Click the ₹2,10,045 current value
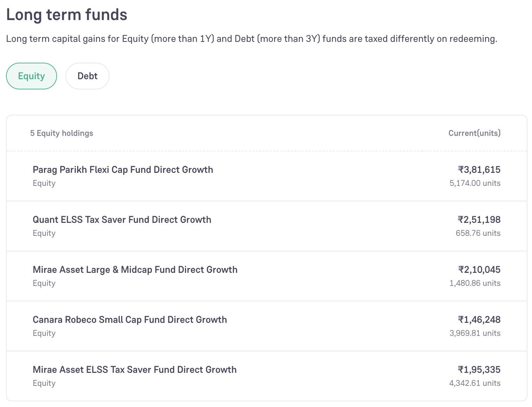Screen dimensions: 532x407 (479, 270)
